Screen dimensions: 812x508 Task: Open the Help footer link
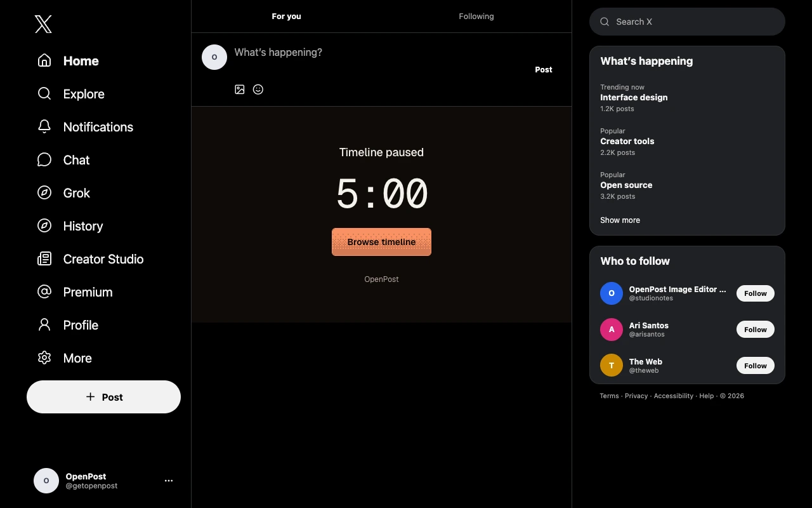pyautogui.click(x=707, y=396)
